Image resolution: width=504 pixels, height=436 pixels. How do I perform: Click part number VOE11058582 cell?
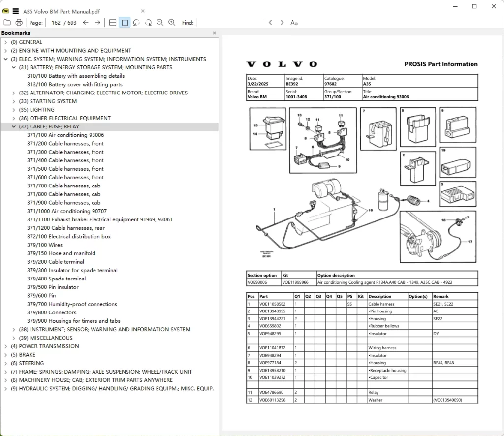point(276,304)
